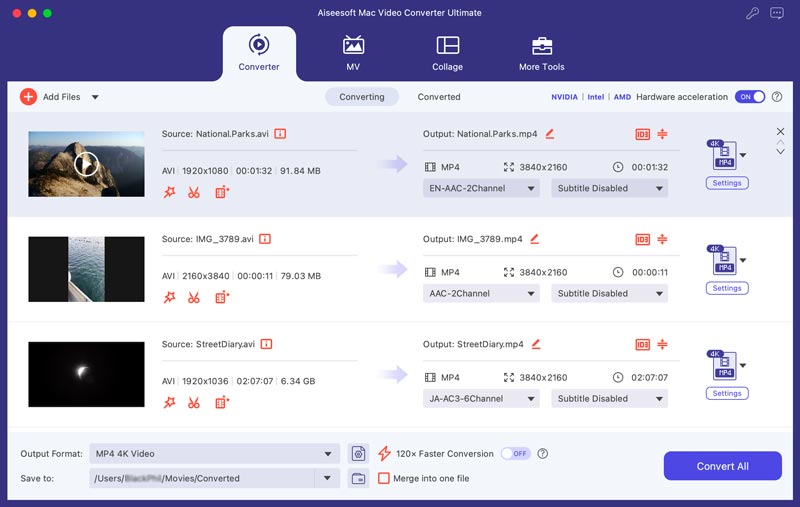This screenshot has width=800, height=507.
Task: Open Settings for the IMG_3789 output profile
Action: coord(727,288)
